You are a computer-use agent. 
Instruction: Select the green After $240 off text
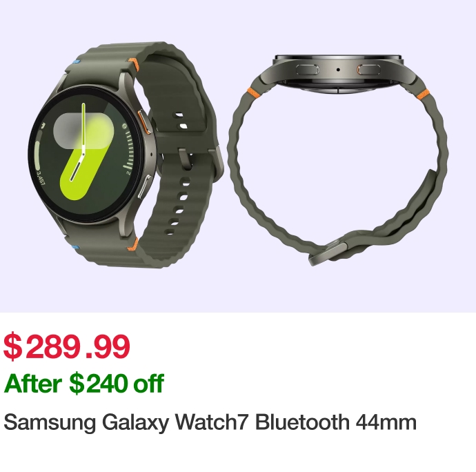84,383
